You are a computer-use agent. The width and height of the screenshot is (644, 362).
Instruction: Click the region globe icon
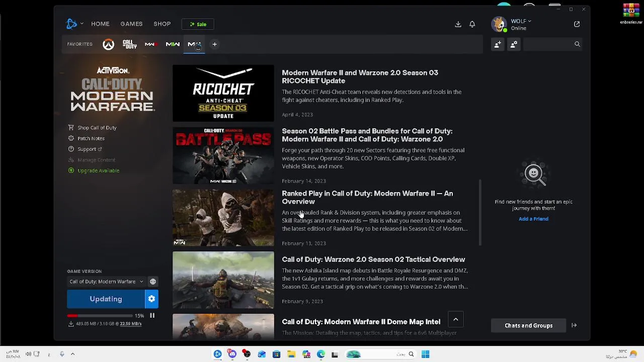point(152,282)
